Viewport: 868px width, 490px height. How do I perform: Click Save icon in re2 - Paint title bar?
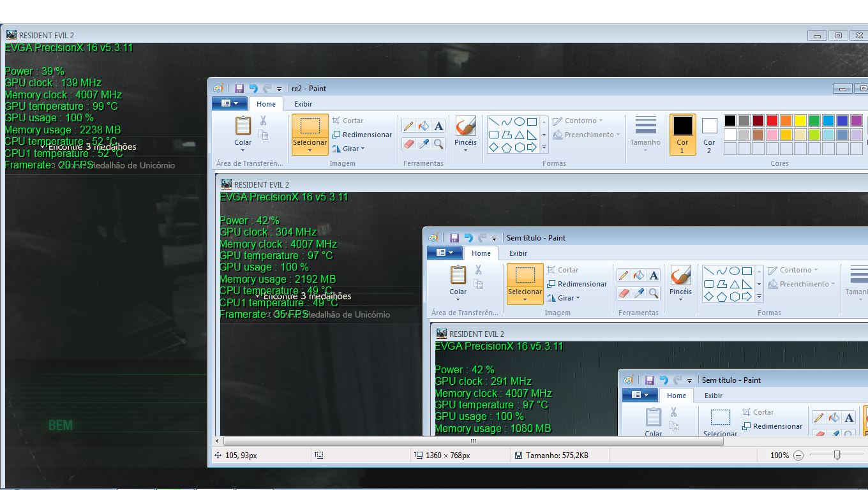pyautogui.click(x=239, y=89)
